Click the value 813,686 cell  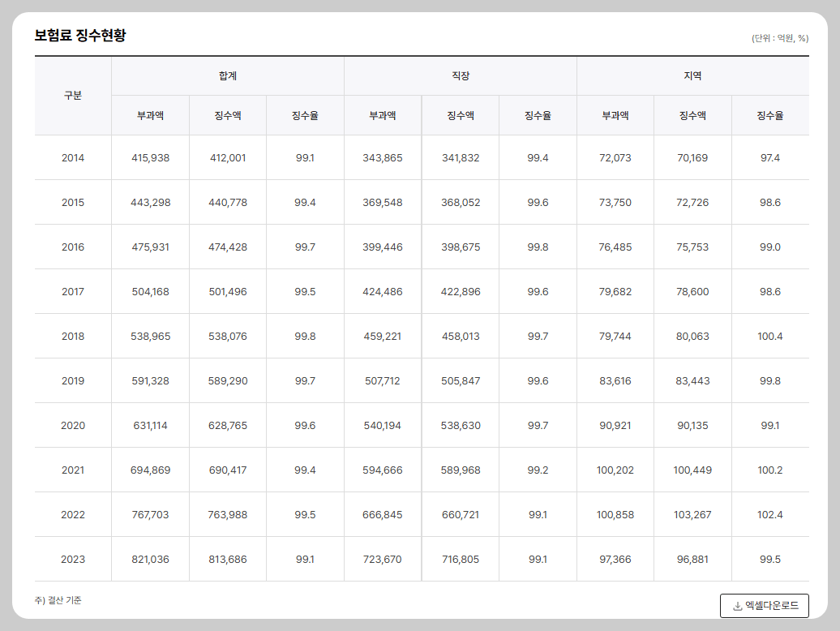pos(228,560)
